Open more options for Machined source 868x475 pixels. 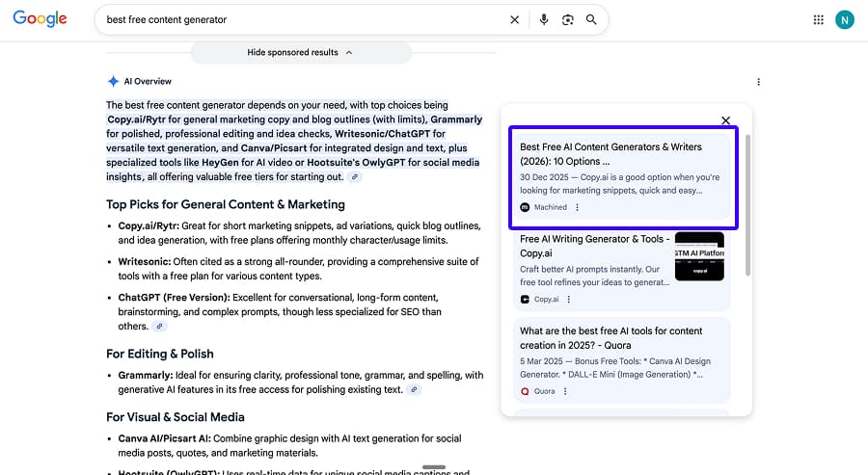click(578, 207)
